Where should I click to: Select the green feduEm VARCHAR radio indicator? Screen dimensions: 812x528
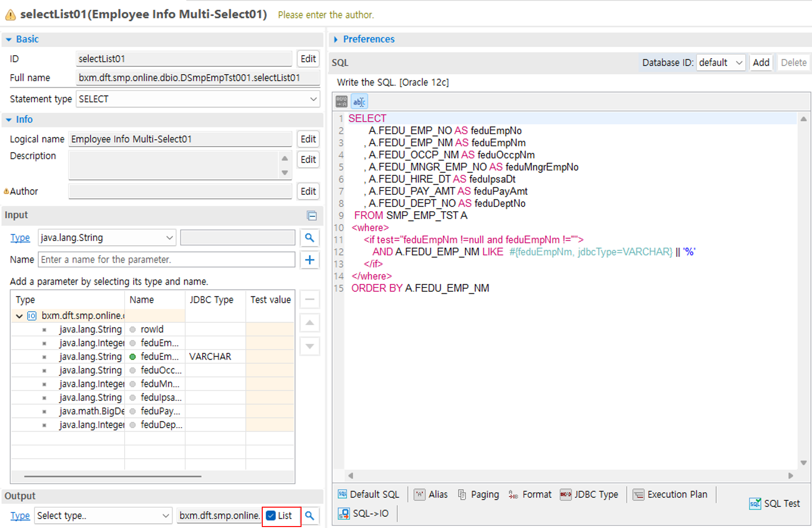pos(132,357)
